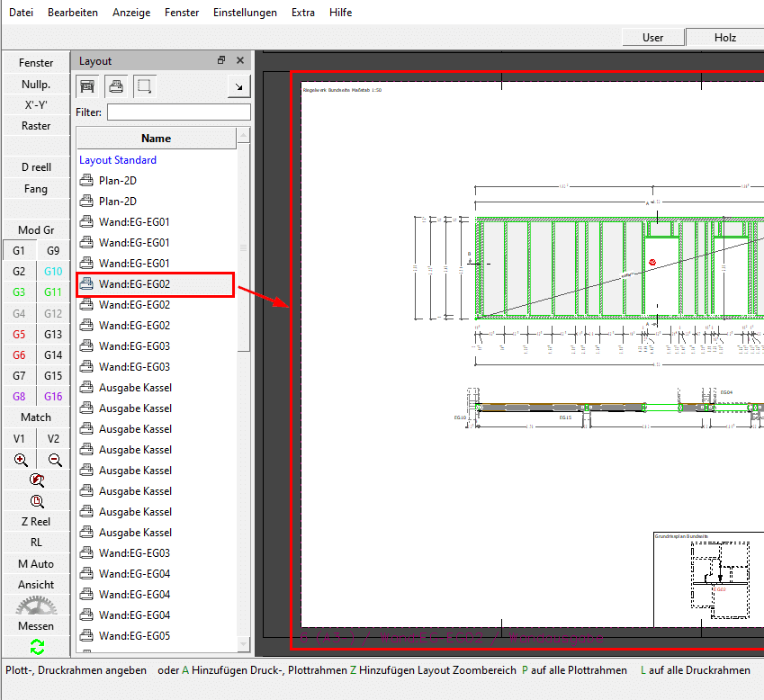Image resolution: width=764 pixels, height=700 pixels.
Task: Toggle group G14
Action: coord(53,355)
